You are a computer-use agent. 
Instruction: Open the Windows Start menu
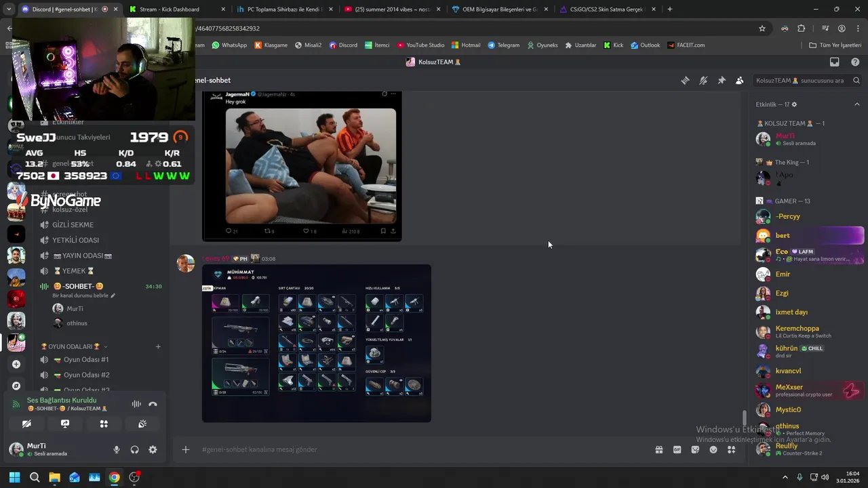point(14,477)
